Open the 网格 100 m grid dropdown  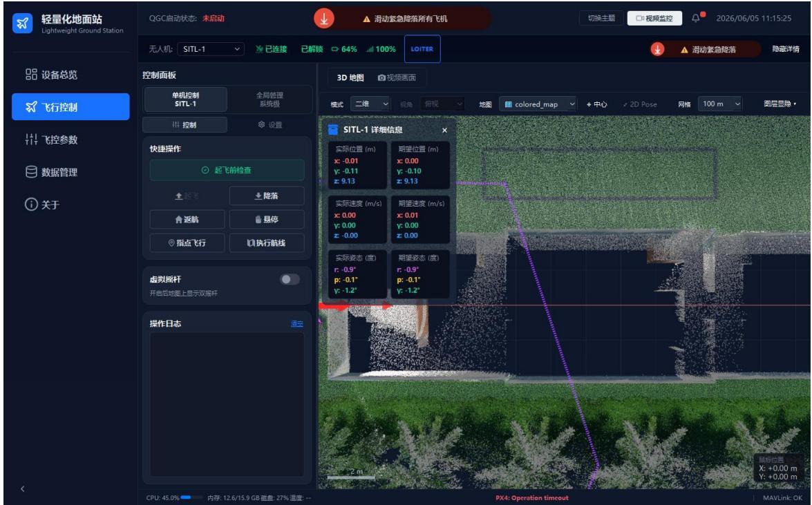coord(720,104)
